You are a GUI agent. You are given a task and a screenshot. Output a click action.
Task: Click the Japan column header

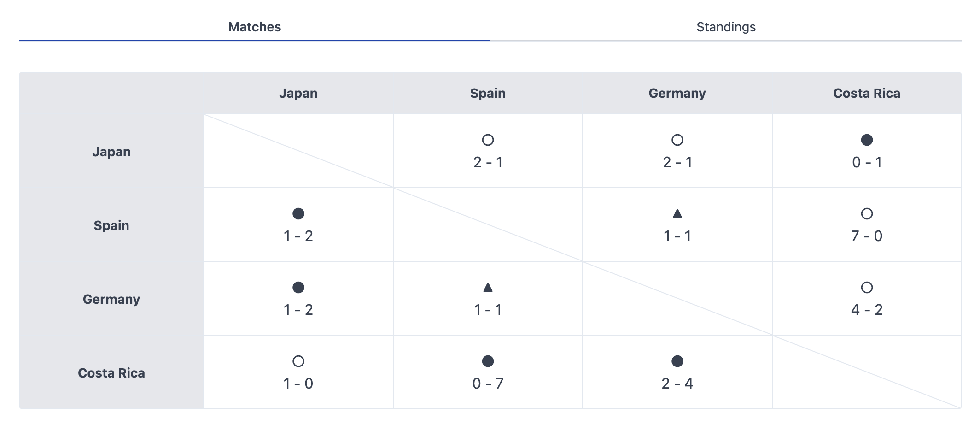click(298, 93)
